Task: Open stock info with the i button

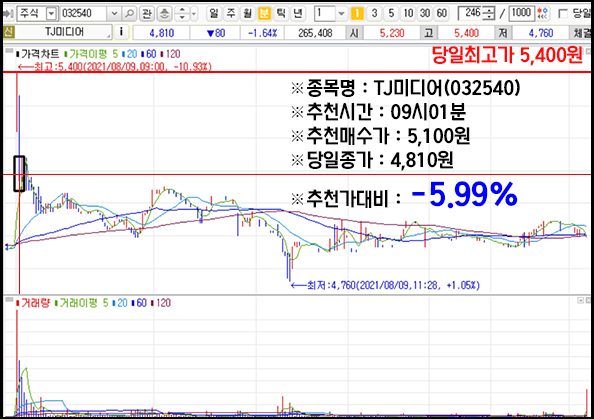Action: click(121, 32)
